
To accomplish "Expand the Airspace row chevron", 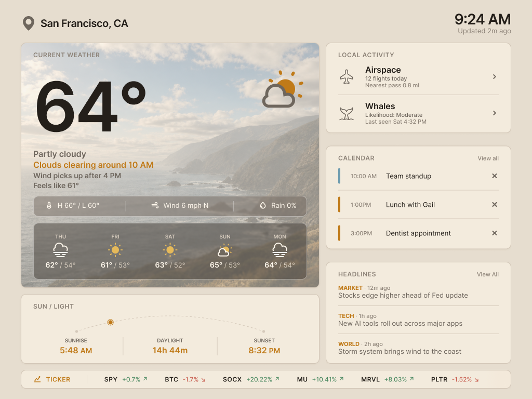I will pos(495,77).
